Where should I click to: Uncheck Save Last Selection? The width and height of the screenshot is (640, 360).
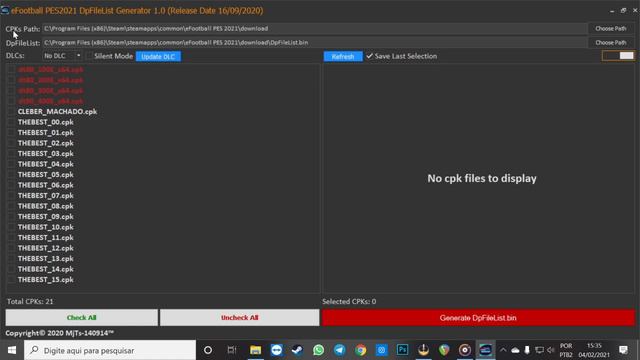tap(369, 56)
